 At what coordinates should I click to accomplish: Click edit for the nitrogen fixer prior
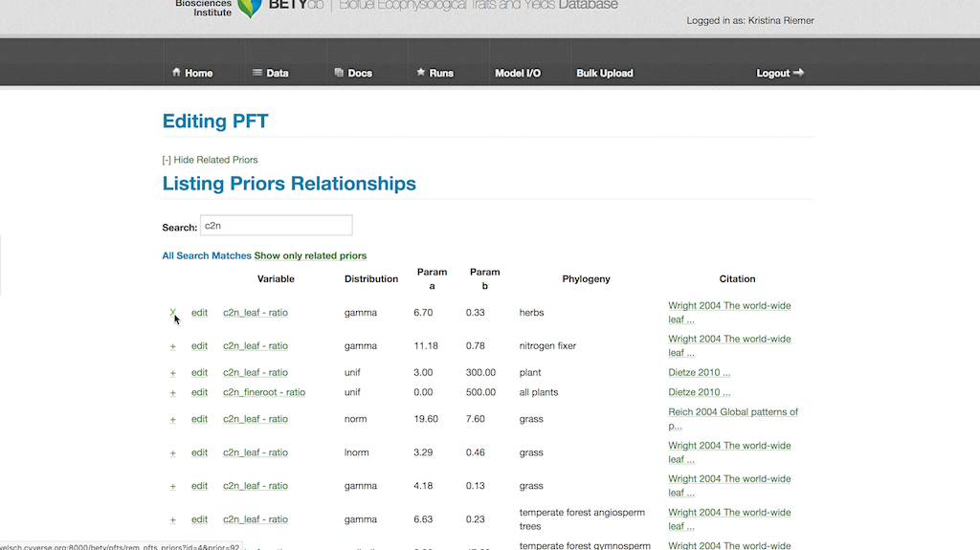click(199, 346)
